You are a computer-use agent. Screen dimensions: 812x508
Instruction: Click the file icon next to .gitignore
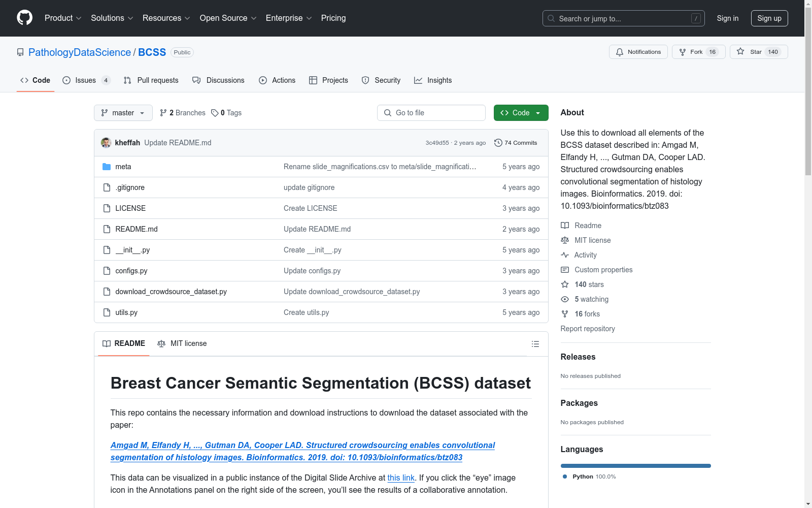107,187
